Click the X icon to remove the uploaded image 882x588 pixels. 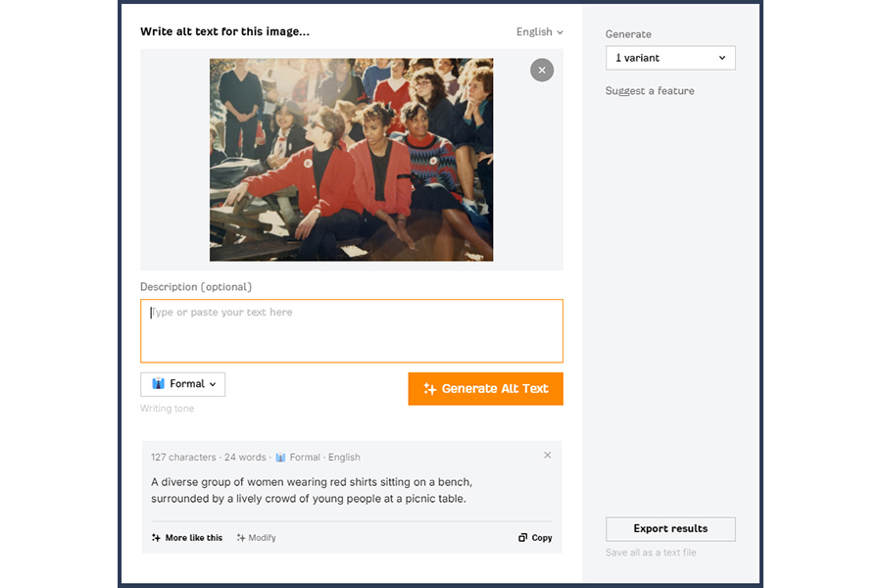pyautogui.click(x=542, y=70)
